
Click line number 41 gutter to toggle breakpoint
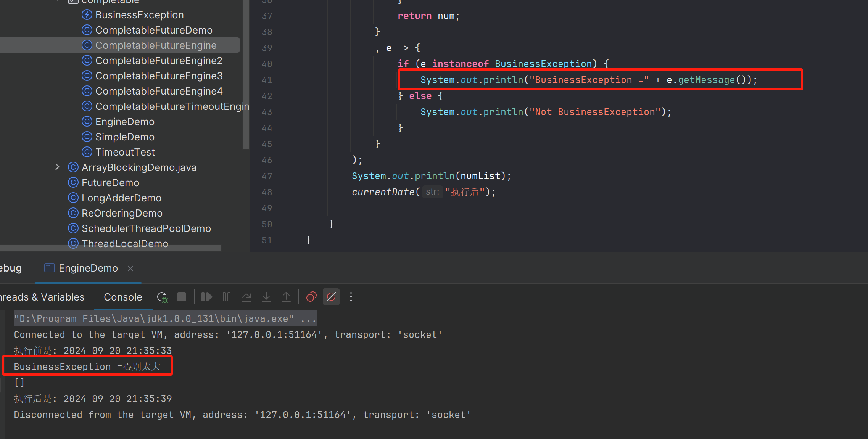(x=267, y=80)
